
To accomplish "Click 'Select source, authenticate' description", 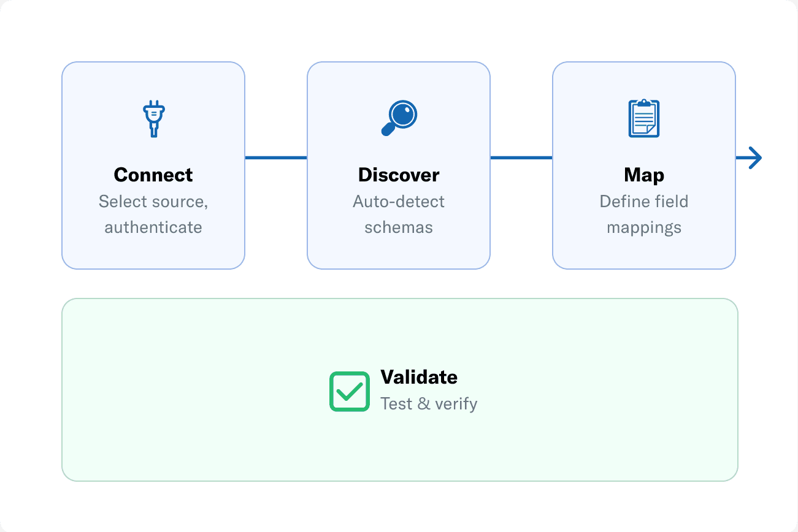I will 153,215.
